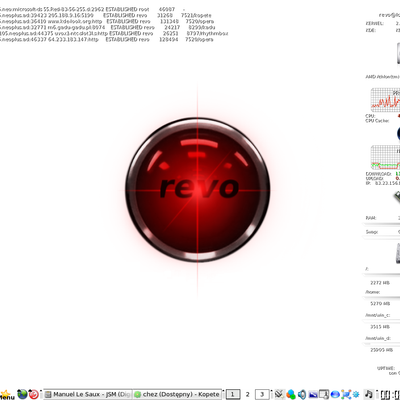Viewport: 400px width, 400px height.
Task: Click the music note tray icon
Action: pos(369,394)
